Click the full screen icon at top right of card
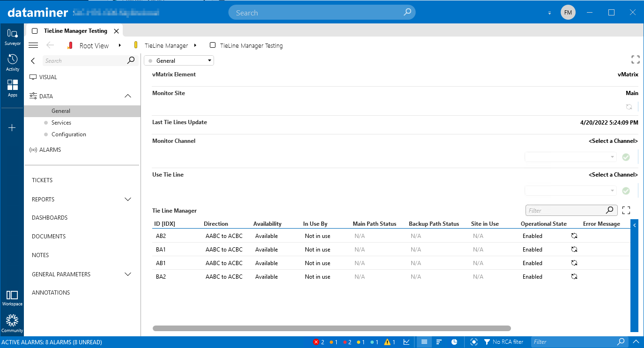The width and height of the screenshot is (644, 348). 635,59
